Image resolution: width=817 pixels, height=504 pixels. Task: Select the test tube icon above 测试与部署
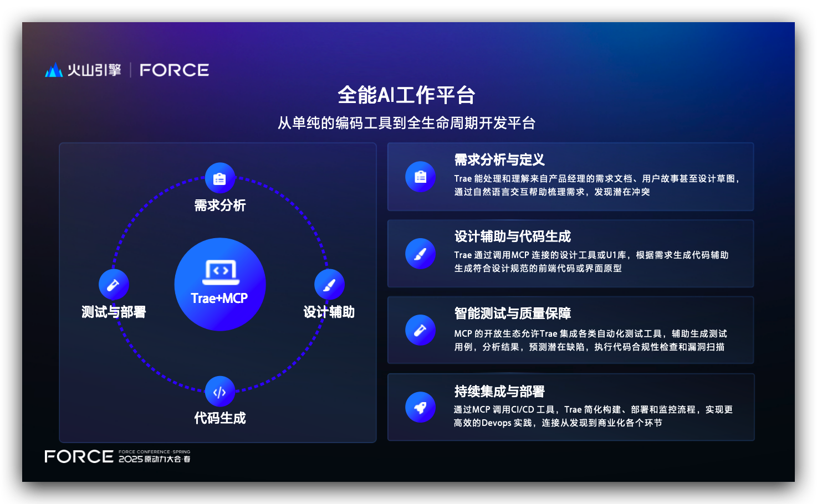click(x=114, y=285)
